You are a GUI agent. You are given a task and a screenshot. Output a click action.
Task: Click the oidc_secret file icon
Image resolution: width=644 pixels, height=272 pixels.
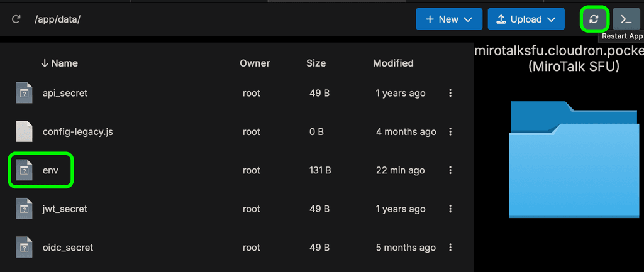(24, 248)
